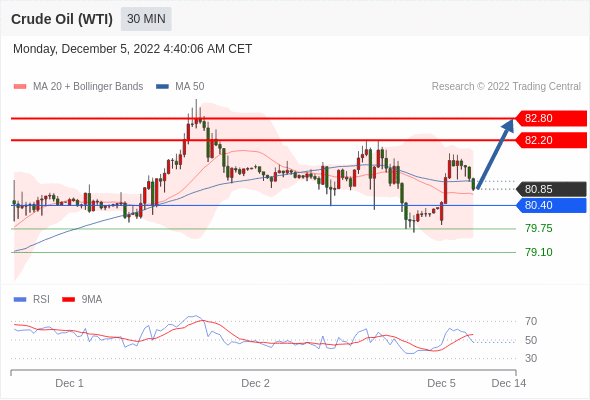The image size is (590, 400).
Task: Click the green 79.75 support label
Action: click(539, 228)
